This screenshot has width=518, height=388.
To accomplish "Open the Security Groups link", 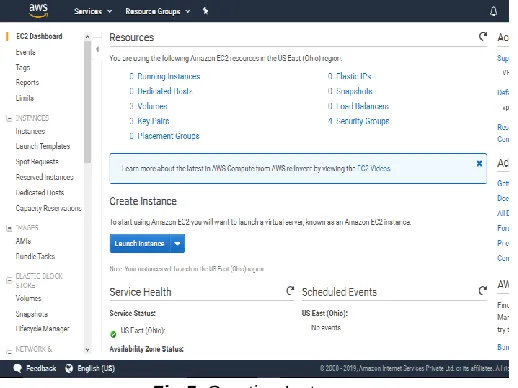I will (362, 121).
